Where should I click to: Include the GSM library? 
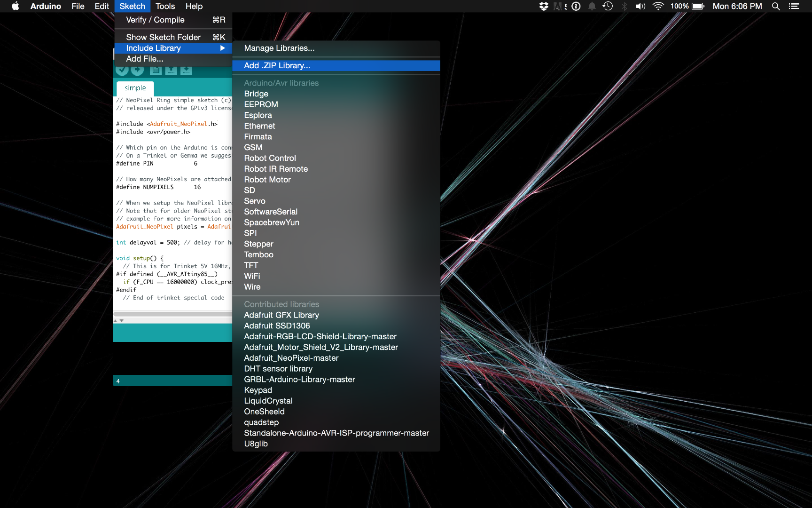pos(336,147)
